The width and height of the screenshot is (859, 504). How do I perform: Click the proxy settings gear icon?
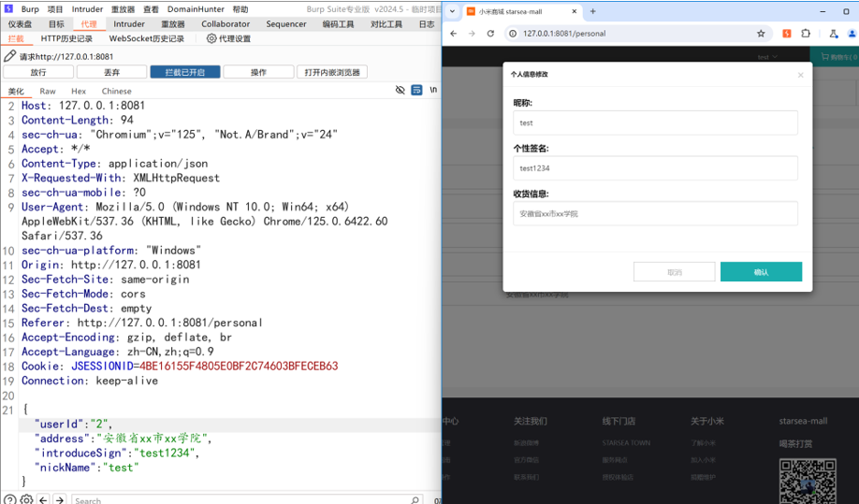click(211, 39)
